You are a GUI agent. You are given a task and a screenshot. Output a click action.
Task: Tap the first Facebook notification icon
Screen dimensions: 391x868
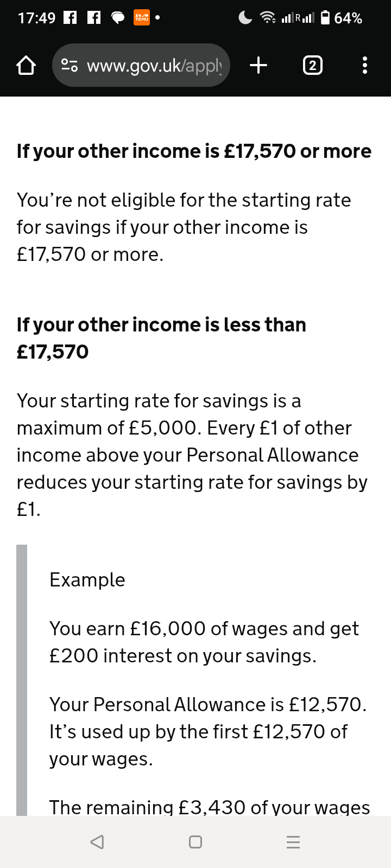pos(71,18)
